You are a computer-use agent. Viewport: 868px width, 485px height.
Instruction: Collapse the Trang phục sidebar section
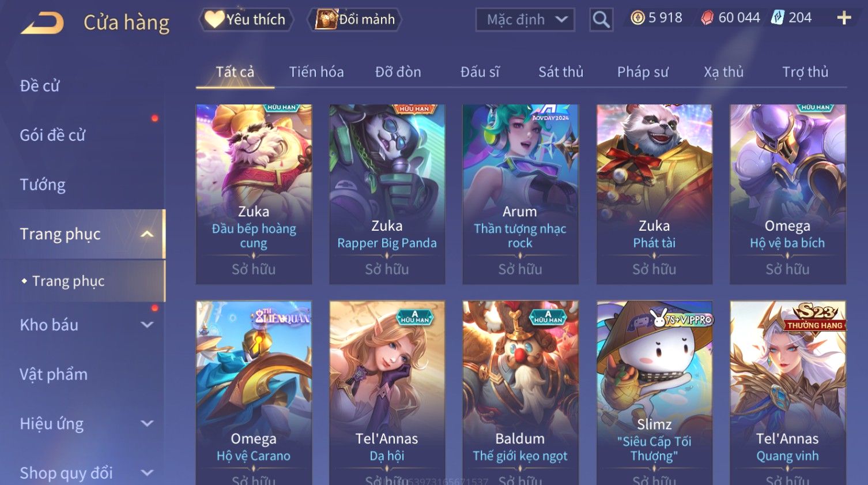coord(147,234)
